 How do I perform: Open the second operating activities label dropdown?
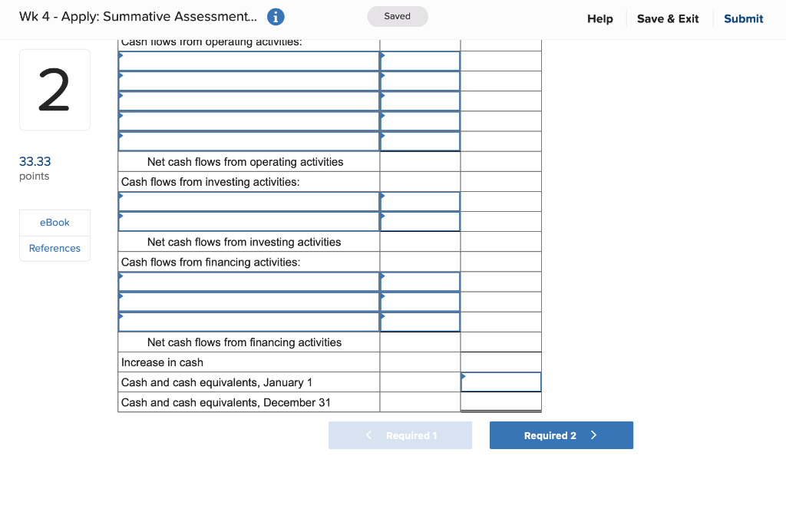pyautogui.click(x=246, y=81)
